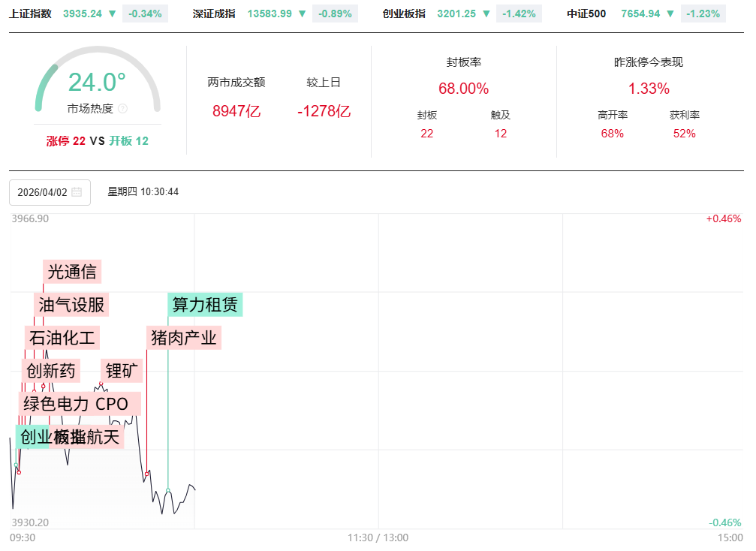Select the 锂矿 sector tag
756x551 pixels.
point(124,371)
